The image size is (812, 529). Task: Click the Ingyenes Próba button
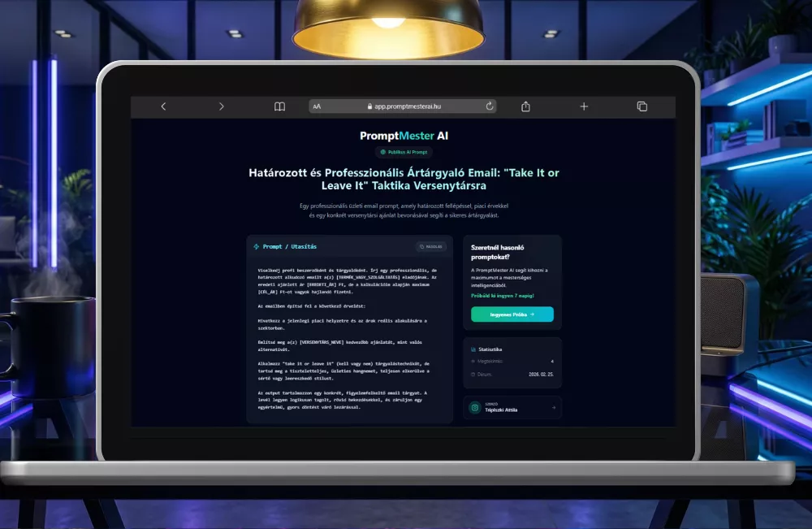pyautogui.click(x=512, y=314)
